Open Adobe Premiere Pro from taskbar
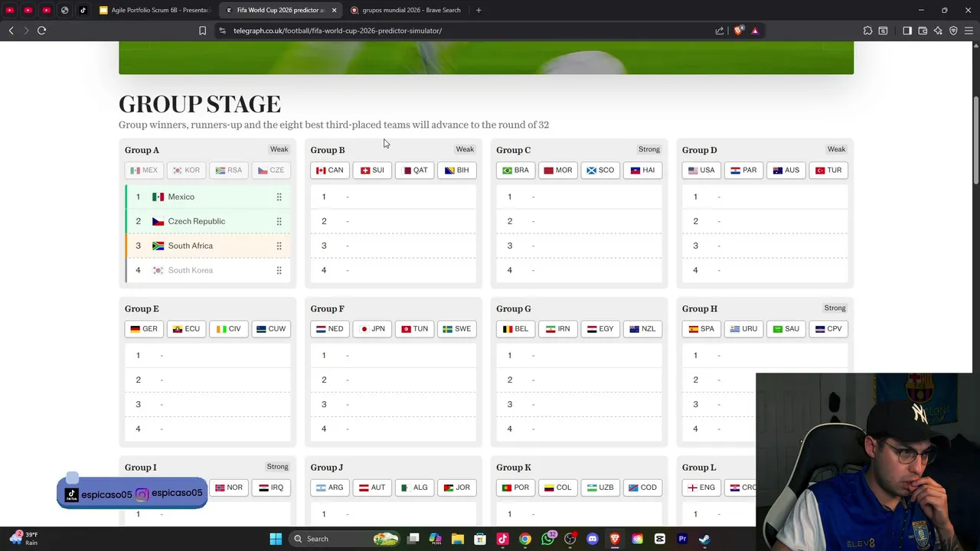Screen dimensions: 980x551 click(682, 539)
